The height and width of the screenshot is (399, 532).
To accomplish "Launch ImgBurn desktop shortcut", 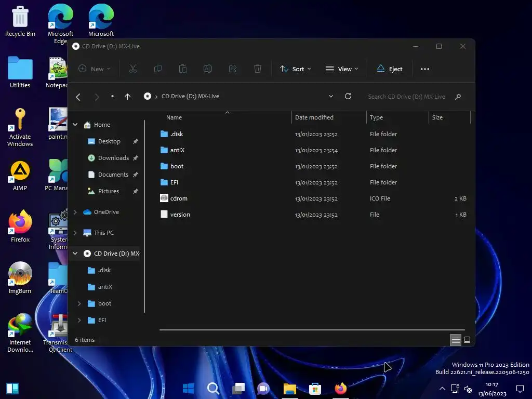I will tap(20, 277).
